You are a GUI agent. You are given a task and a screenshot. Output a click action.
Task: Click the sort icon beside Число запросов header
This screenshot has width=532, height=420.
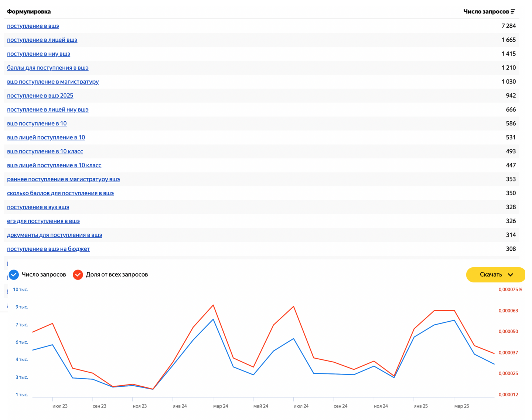(x=513, y=11)
